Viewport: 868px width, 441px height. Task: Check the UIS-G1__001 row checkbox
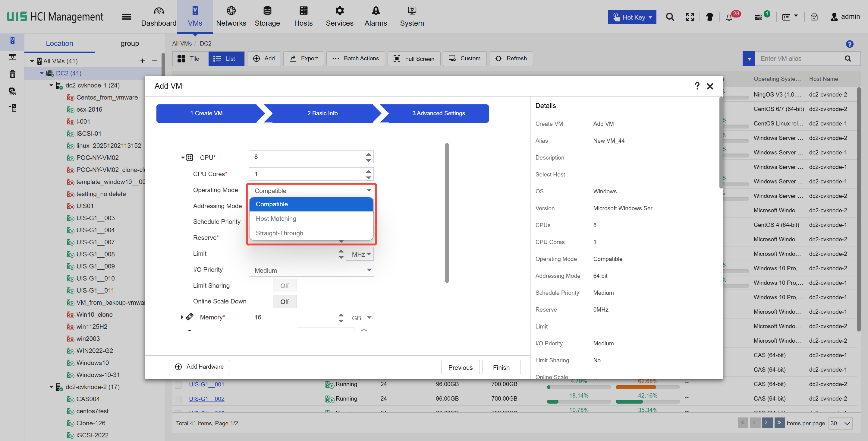coord(178,384)
